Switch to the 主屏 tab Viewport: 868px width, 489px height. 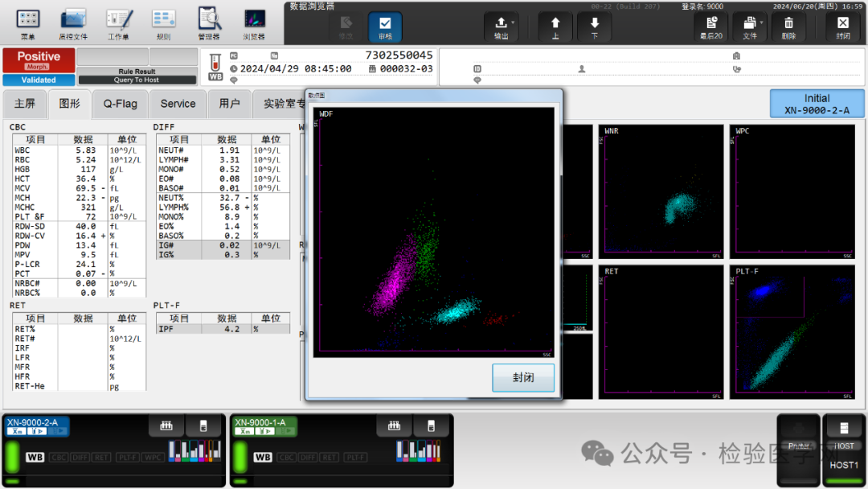(24, 104)
